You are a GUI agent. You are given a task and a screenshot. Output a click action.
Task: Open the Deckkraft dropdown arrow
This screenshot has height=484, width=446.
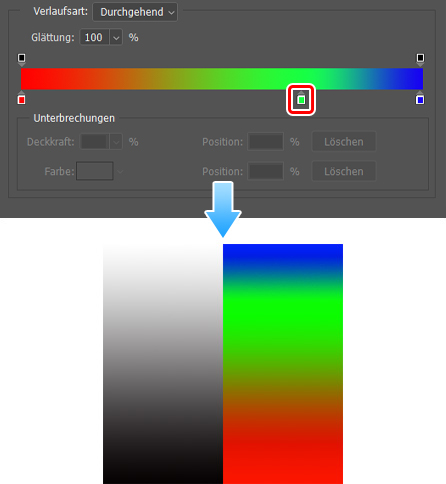(116, 142)
